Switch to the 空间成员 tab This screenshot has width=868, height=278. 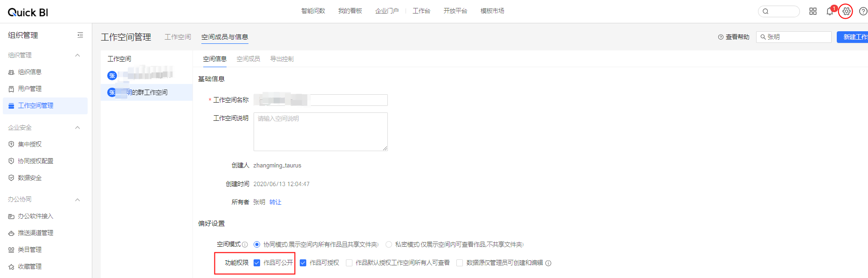(x=248, y=59)
